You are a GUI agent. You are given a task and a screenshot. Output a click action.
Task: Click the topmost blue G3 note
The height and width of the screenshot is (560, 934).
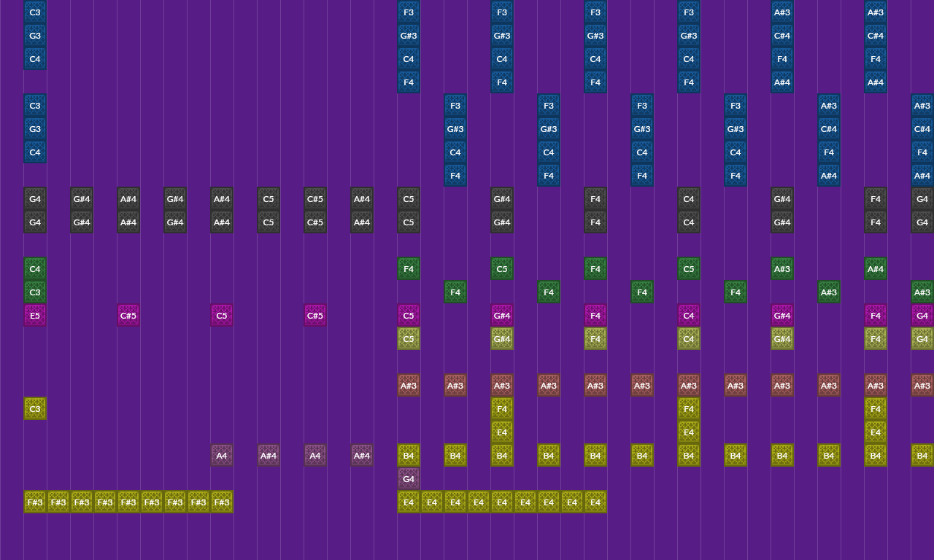pyautogui.click(x=35, y=36)
